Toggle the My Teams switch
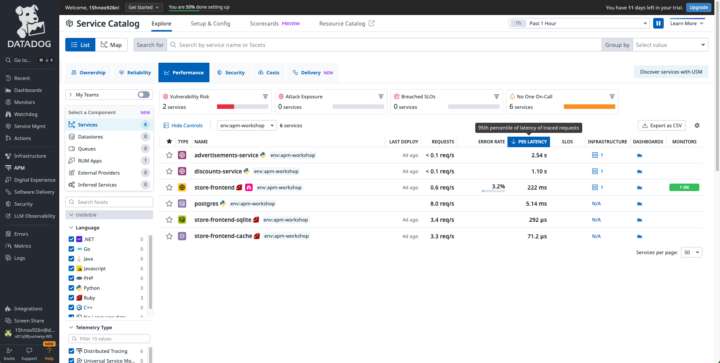This screenshot has height=363, width=720. (x=144, y=95)
